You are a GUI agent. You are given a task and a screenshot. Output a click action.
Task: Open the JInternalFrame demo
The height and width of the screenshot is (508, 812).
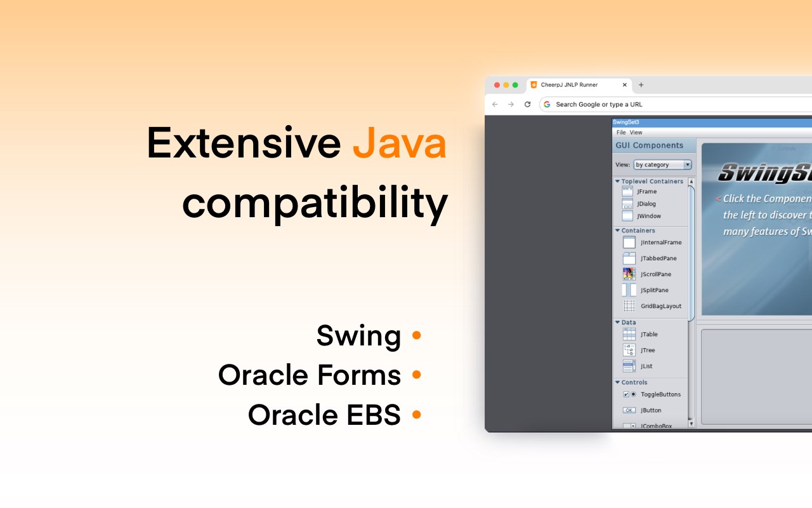click(x=653, y=243)
